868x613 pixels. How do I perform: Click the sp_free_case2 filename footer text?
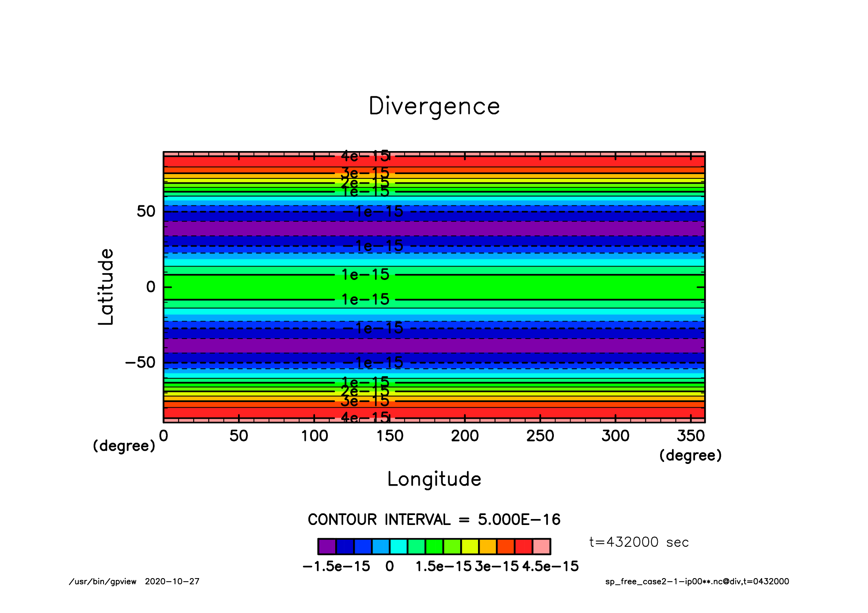697,582
